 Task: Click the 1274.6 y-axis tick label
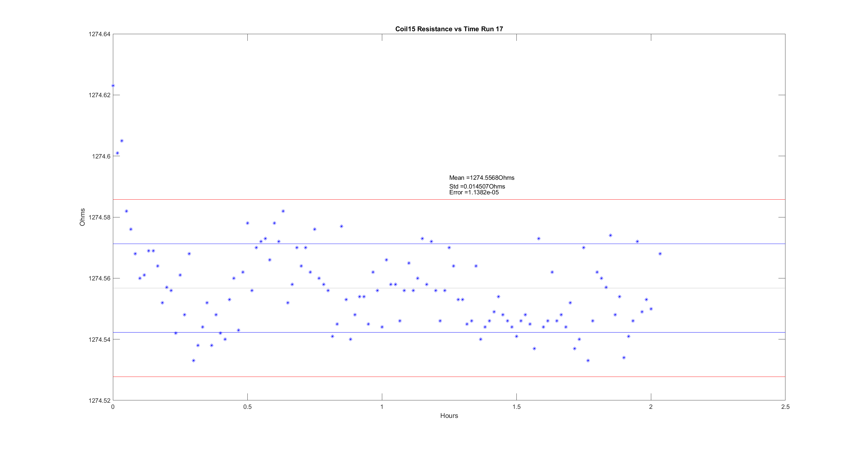coord(101,156)
